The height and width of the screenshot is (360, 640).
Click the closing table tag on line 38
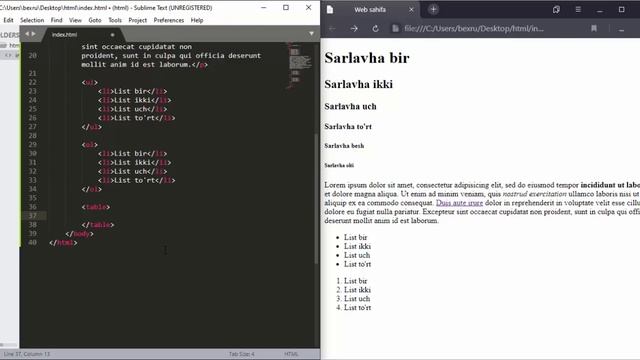click(x=98, y=225)
